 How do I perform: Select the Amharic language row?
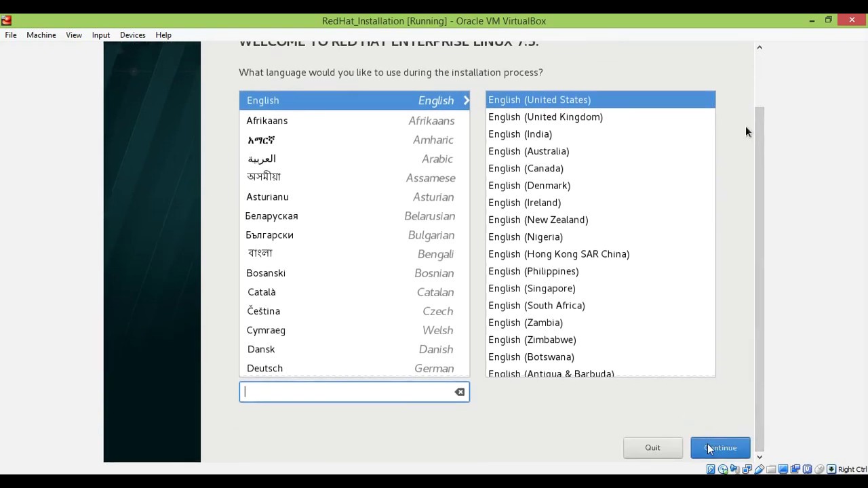(x=354, y=140)
